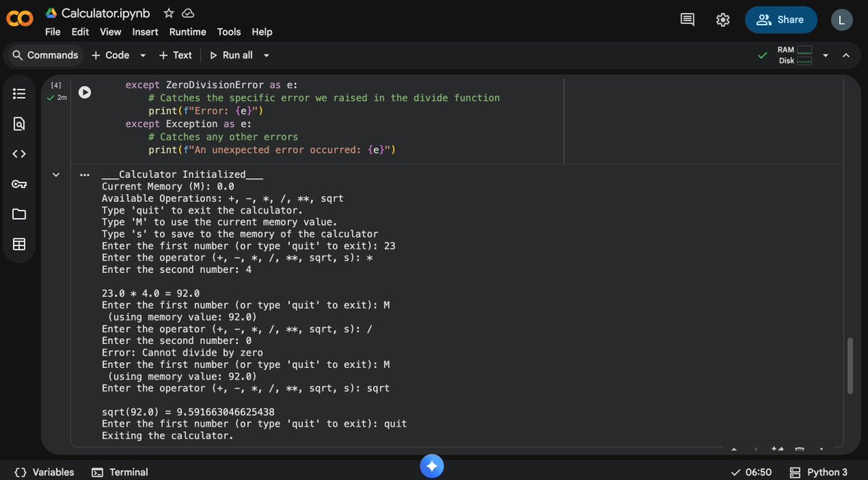Click Run all to execute notebook
This screenshot has width=868, height=480.
tap(233, 55)
